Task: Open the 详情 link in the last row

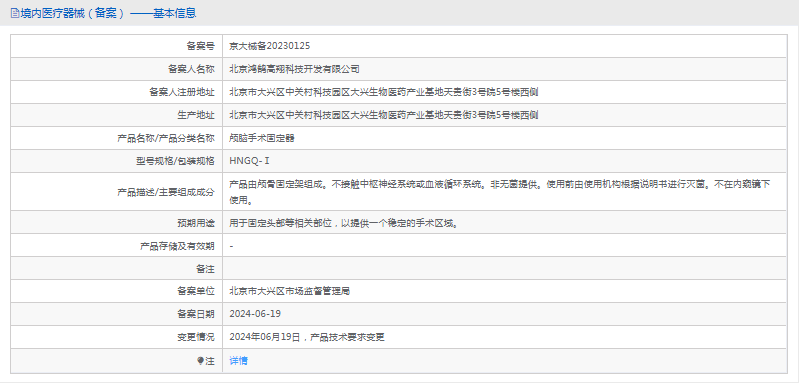Action: click(x=238, y=361)
